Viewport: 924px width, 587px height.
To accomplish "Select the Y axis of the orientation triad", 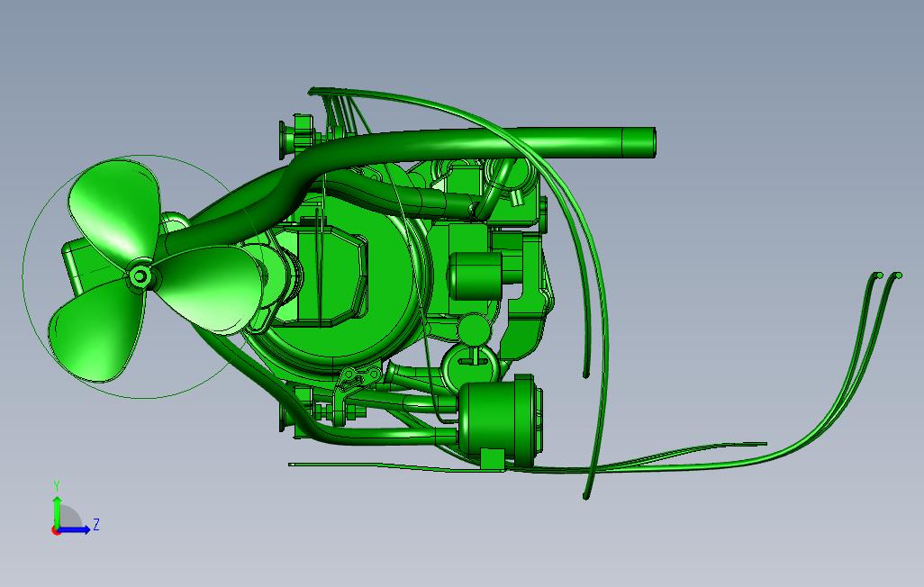I will point(57,511).
